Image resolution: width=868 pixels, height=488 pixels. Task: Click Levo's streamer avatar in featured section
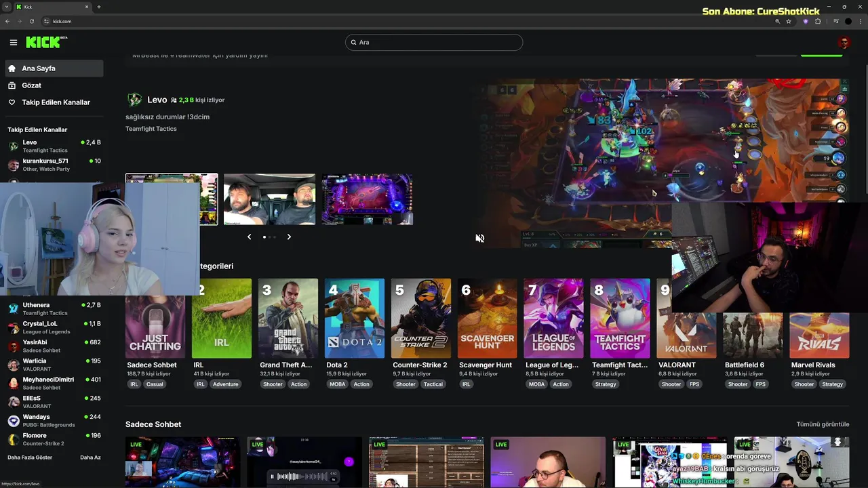point(134,100)
